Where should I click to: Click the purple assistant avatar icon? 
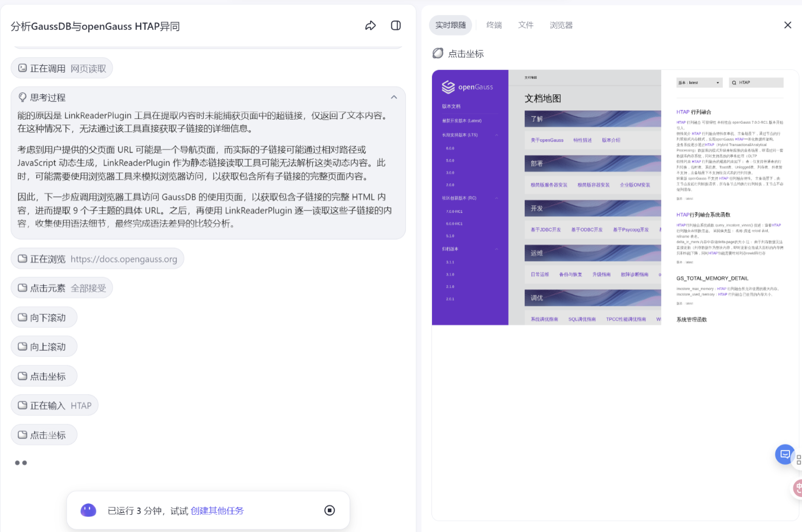(x=88, y=510)
